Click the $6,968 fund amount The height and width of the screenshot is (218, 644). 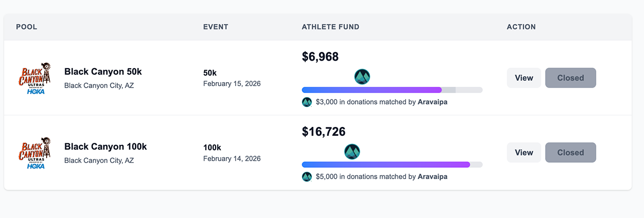click(320, 57)
